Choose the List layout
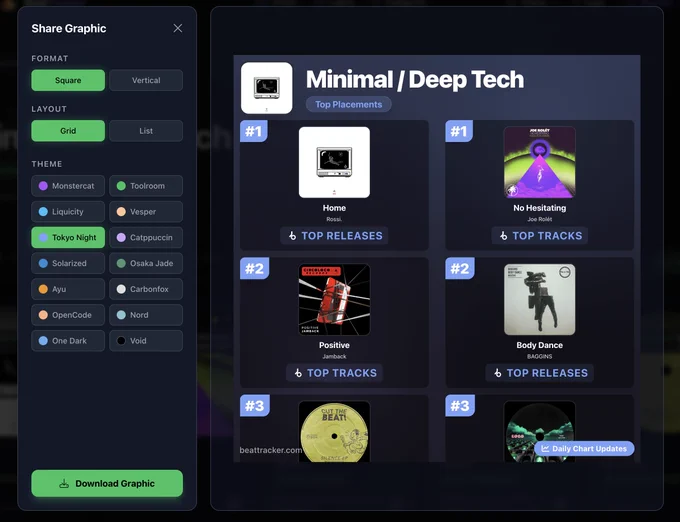The image size is (680, 522). click(x=146, y=131)
